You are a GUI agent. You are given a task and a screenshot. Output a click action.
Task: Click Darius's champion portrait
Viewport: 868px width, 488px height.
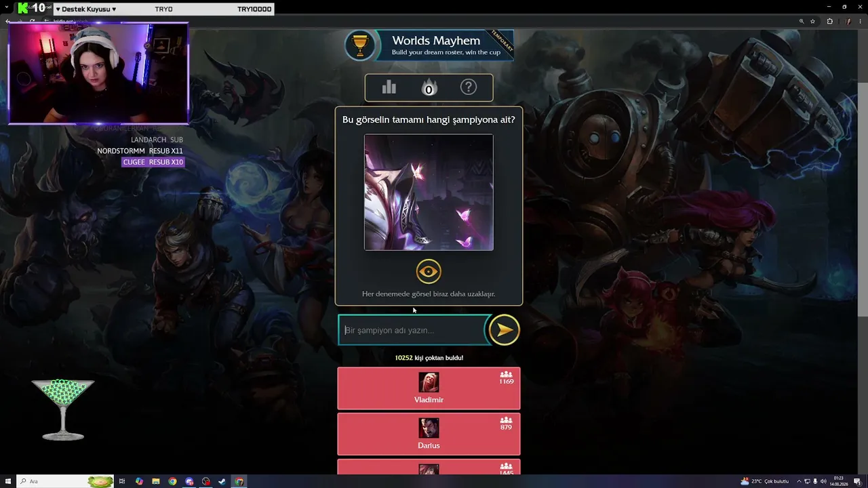coord(429,428)
